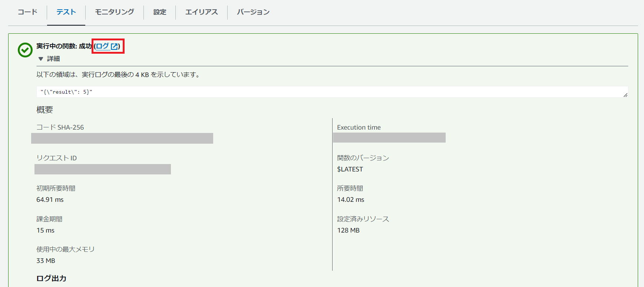The image size is (644, 287).
Task: Click the $LATEST function version value
Action: [350, 169]
